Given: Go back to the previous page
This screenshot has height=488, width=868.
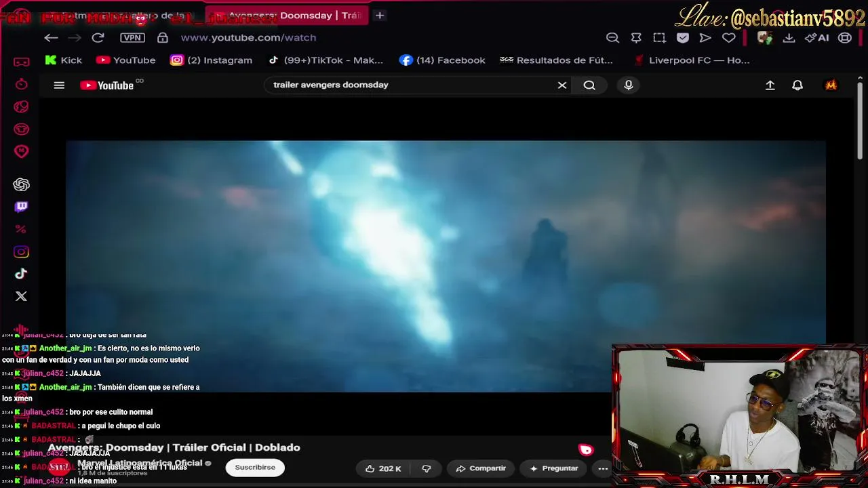Looking at the screenshot, I should [x=51, y=38].
